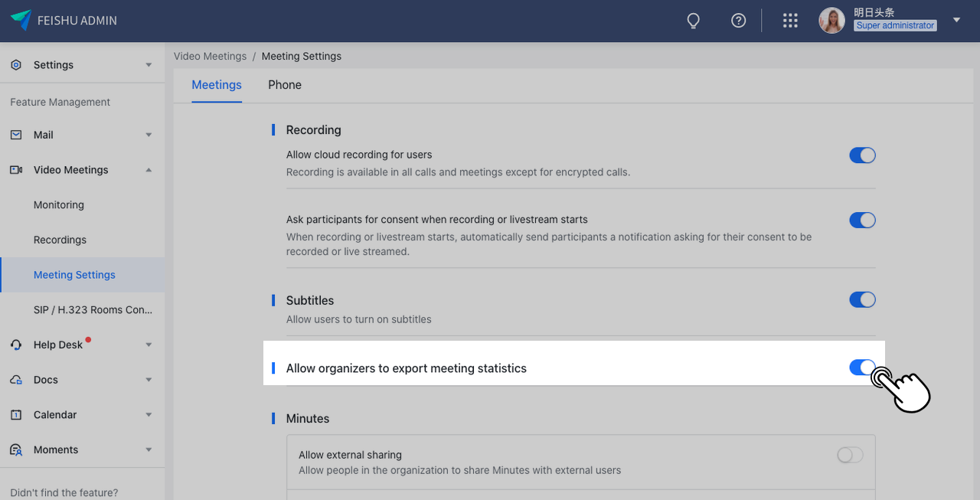Click the Recording section heading

pyautogui.click(x=314, y=130)
